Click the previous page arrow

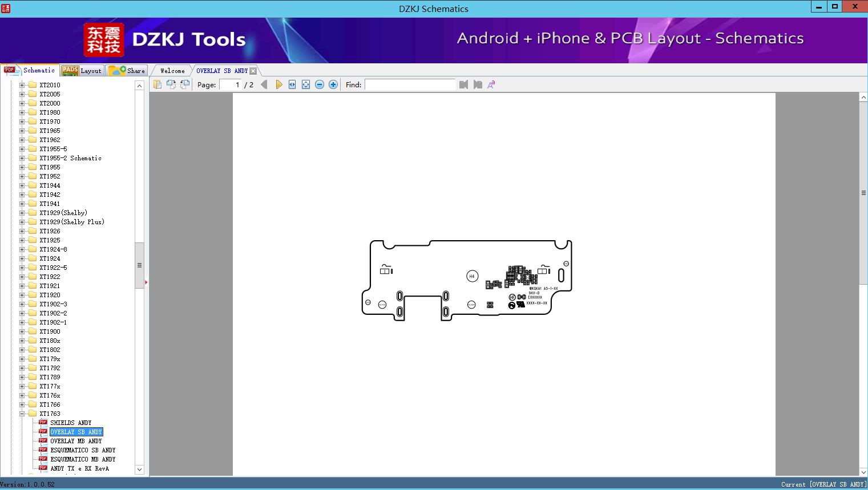click(264, 84)
